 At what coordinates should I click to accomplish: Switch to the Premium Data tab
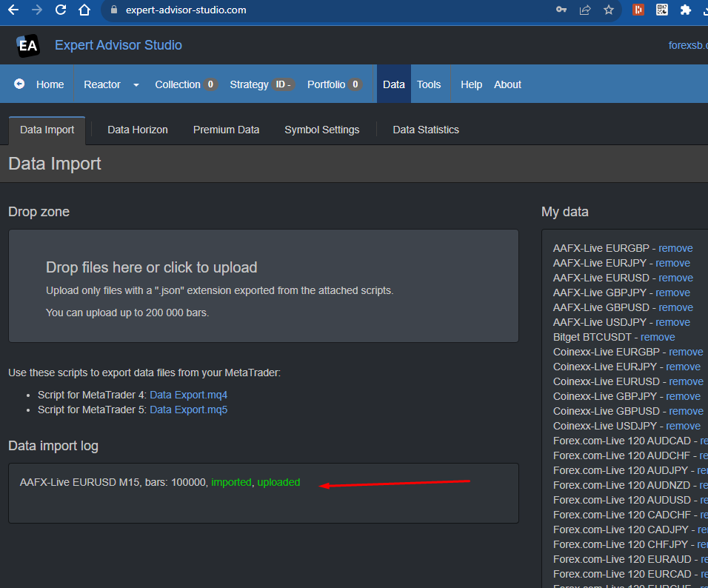pos(226,130)
